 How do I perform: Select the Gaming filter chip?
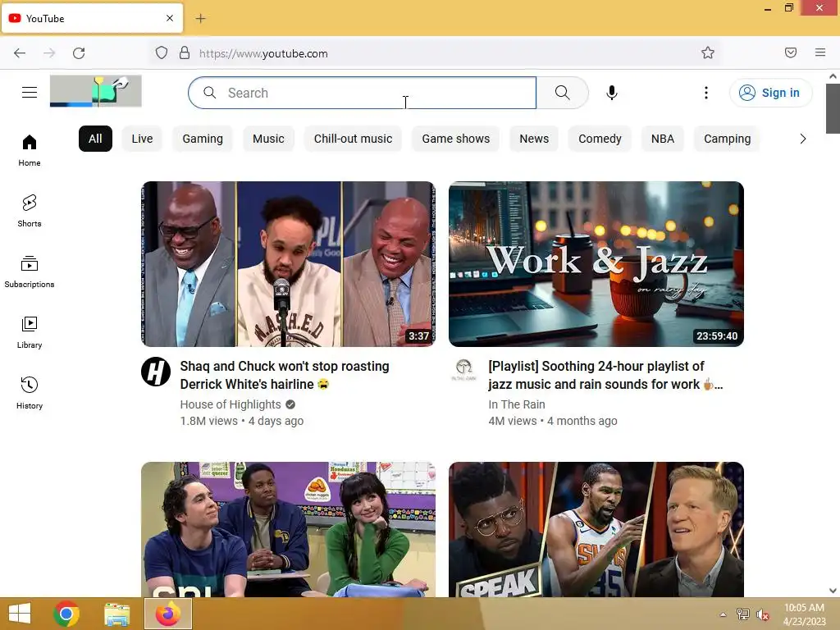coord(203,139)
